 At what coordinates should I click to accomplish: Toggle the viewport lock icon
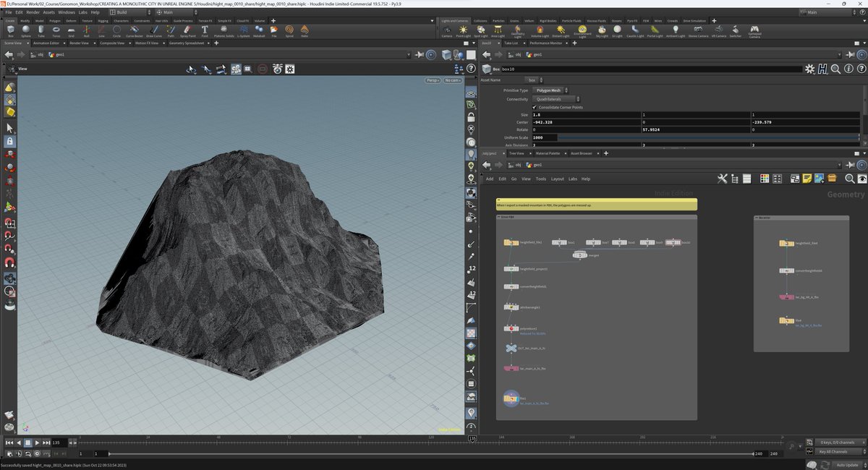(x=471, y=117)
